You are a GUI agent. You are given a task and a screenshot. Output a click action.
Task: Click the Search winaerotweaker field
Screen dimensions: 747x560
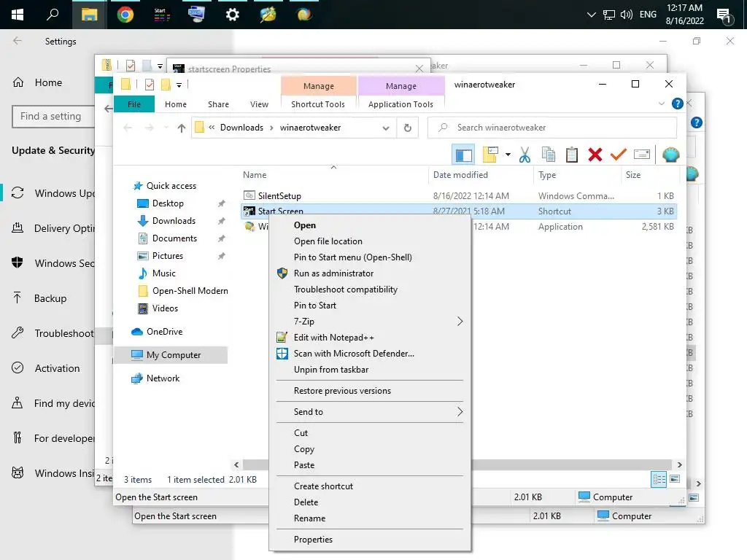click(x=552, y=128)
